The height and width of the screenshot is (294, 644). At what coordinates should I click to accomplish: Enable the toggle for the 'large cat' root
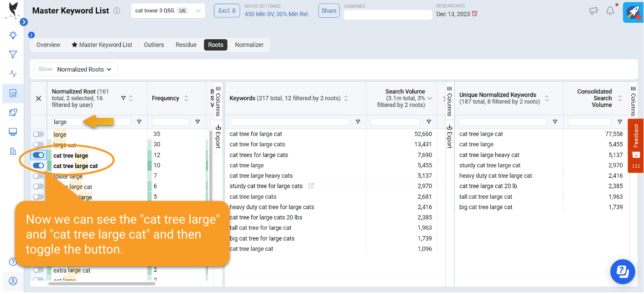click(39, 144)
